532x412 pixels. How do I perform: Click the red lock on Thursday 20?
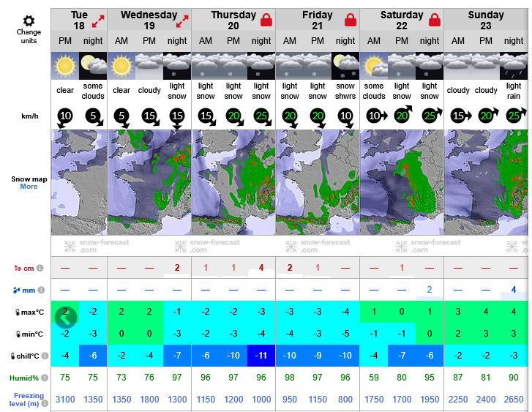[266, 20]
